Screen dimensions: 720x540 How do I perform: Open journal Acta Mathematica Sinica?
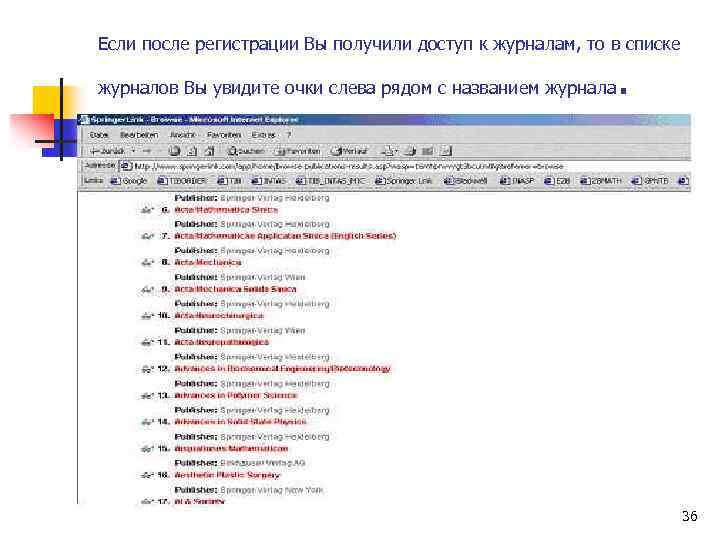pos(226,210)
